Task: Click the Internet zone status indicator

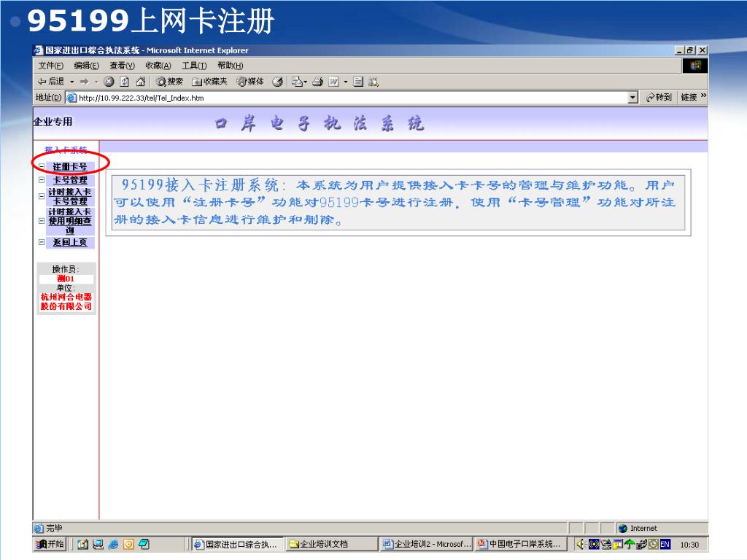Action: [638, 528]
